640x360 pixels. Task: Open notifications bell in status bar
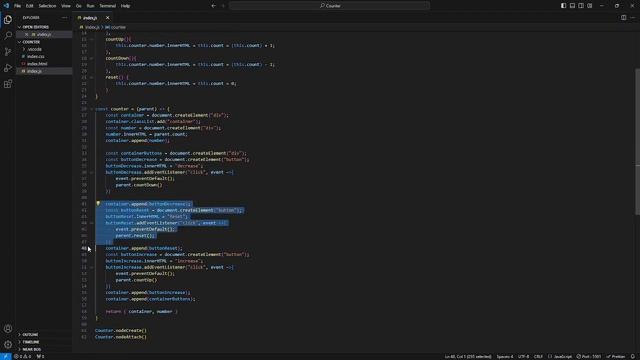(633, 356)
